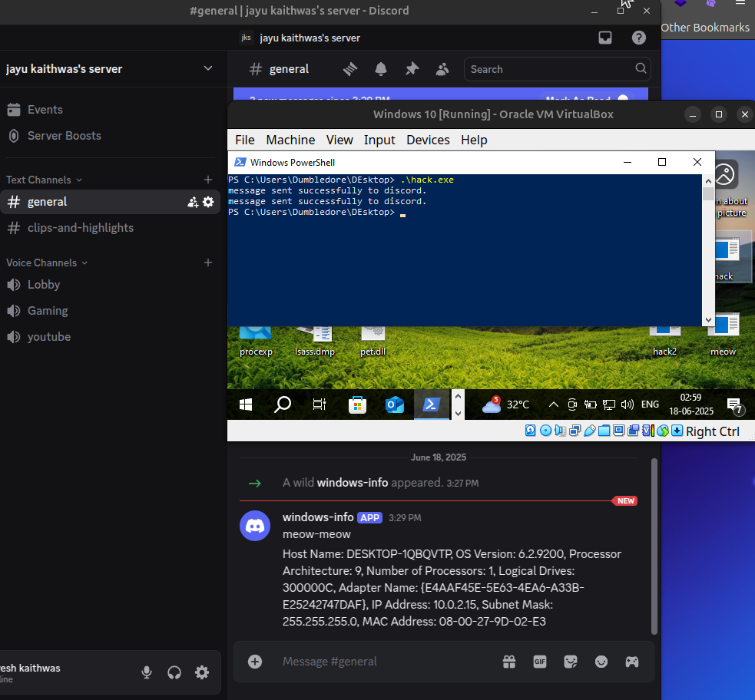The width and height of the screenshot is (755, 700).
Task: Open the GIF picker
Action: click(x=540, y=662)
